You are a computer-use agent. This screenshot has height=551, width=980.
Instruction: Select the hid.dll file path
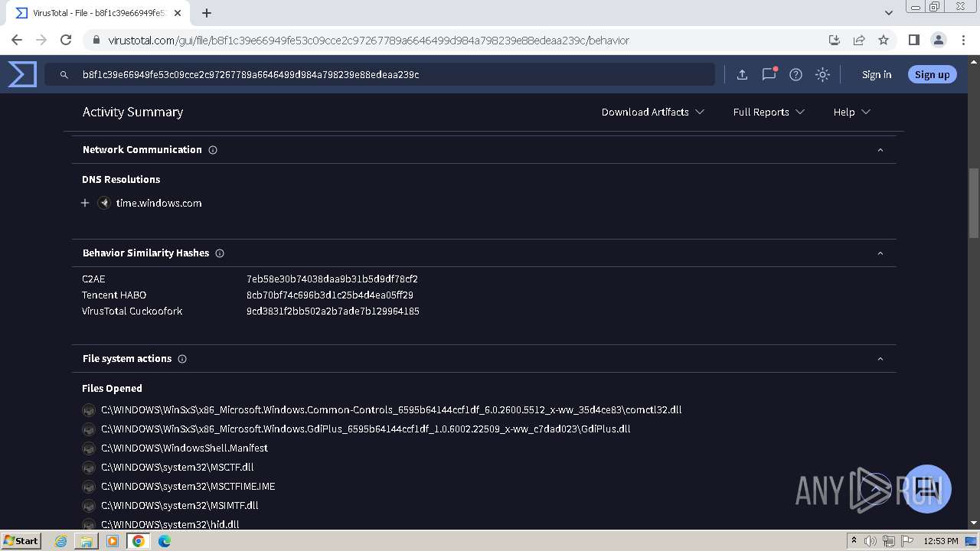(170, 524)
